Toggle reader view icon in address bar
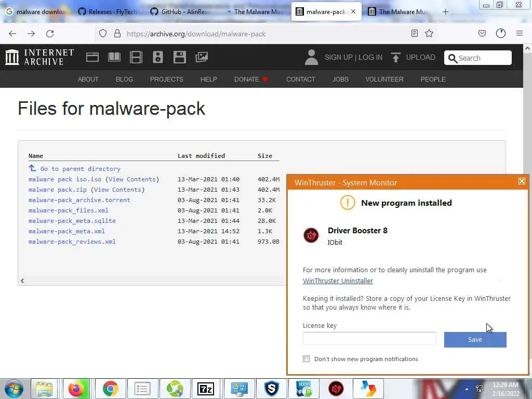 pyautogui.click(x=414, y=33)
